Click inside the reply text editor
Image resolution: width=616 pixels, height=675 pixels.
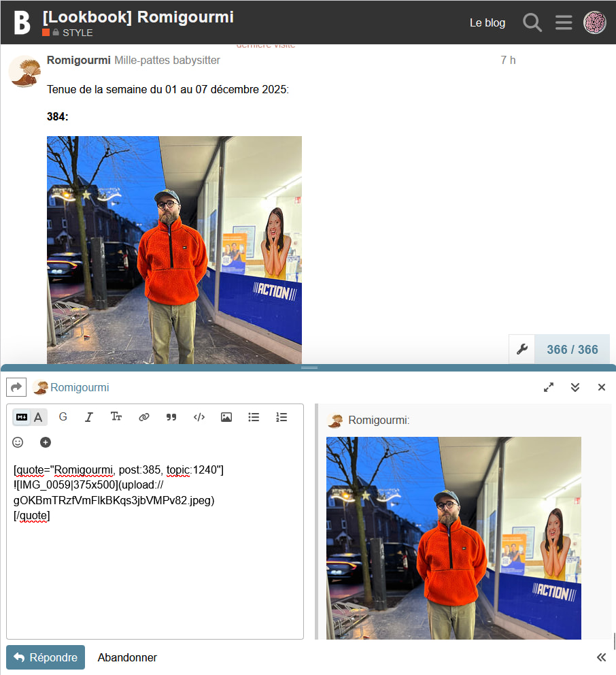pyautogui.click(x=155, y=578)
